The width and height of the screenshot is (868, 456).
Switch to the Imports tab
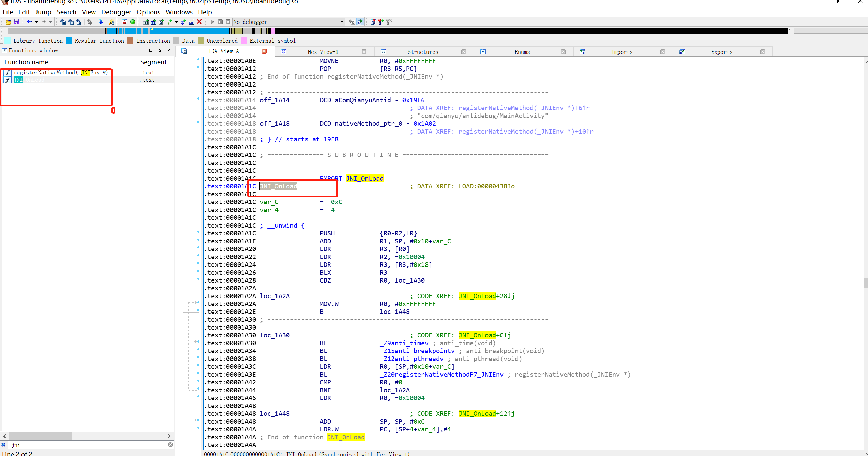[622, 52]
